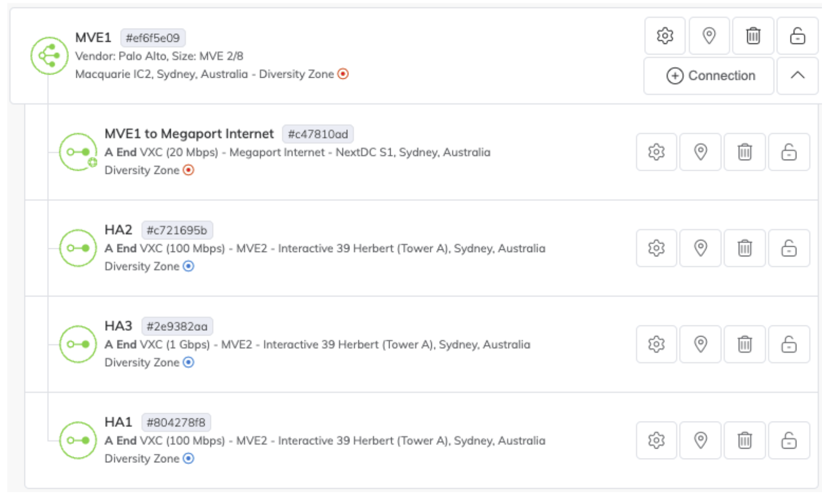Collapse the MVE1 connections list
834x504 pixels.
[x=797, y=76]
